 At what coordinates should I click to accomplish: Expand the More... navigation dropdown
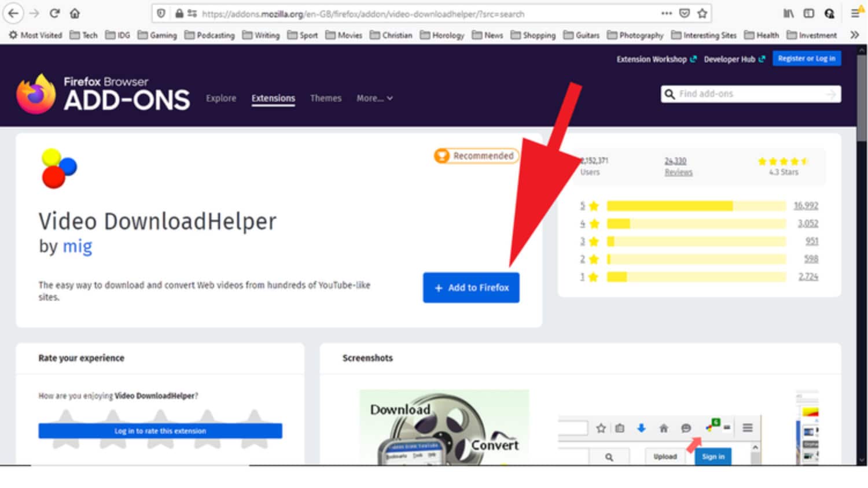tap(374, 98)
